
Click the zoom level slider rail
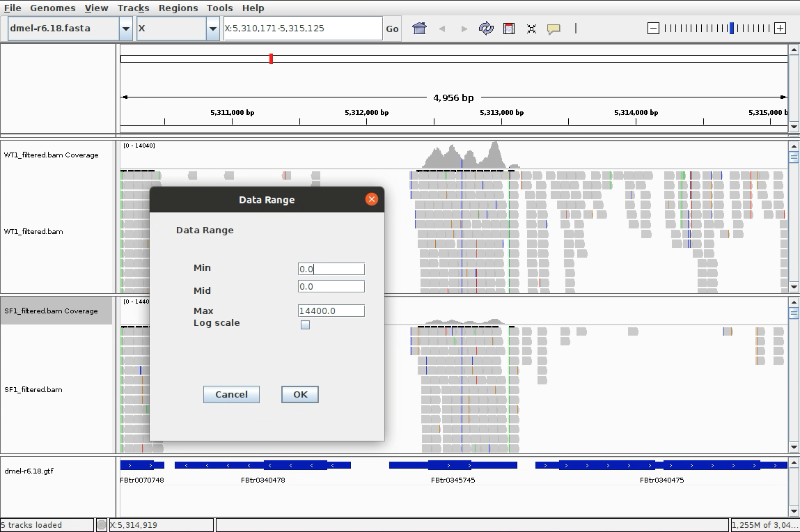[717, 29]
